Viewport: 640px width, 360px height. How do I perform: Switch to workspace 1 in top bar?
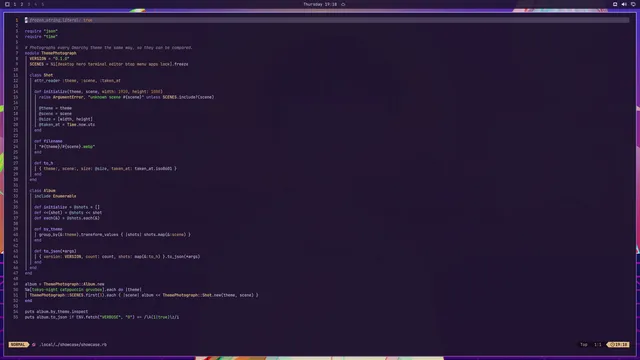(15, 4)
